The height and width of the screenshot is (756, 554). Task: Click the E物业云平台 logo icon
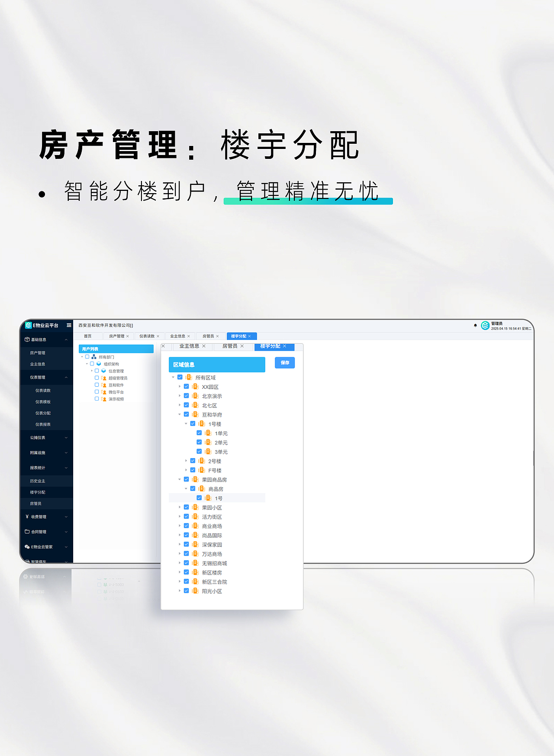[29, 325]
